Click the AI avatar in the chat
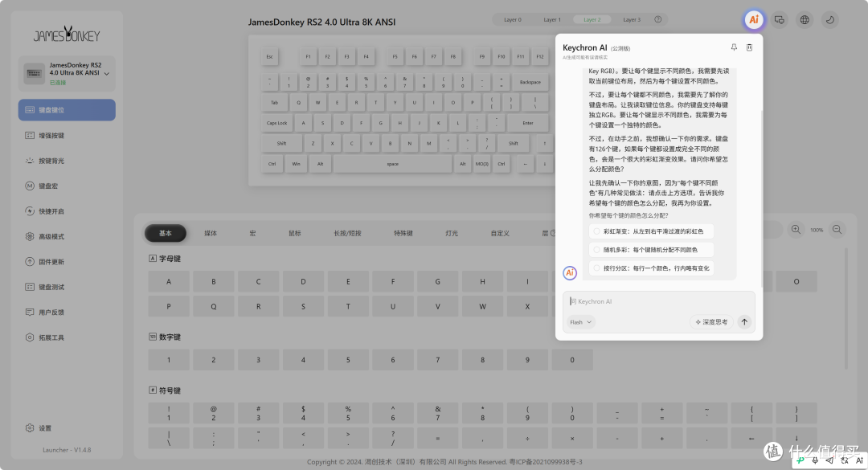Viewport: 868px width, 470px height. (570, 272)
